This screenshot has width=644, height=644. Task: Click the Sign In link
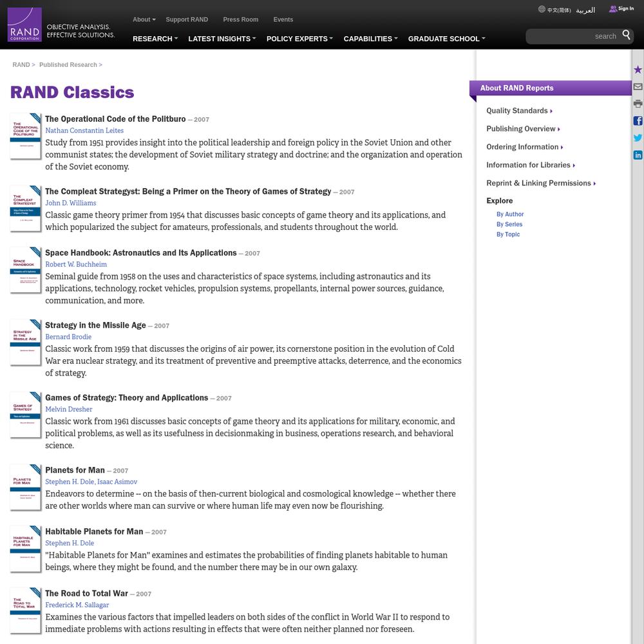point(625,8)
